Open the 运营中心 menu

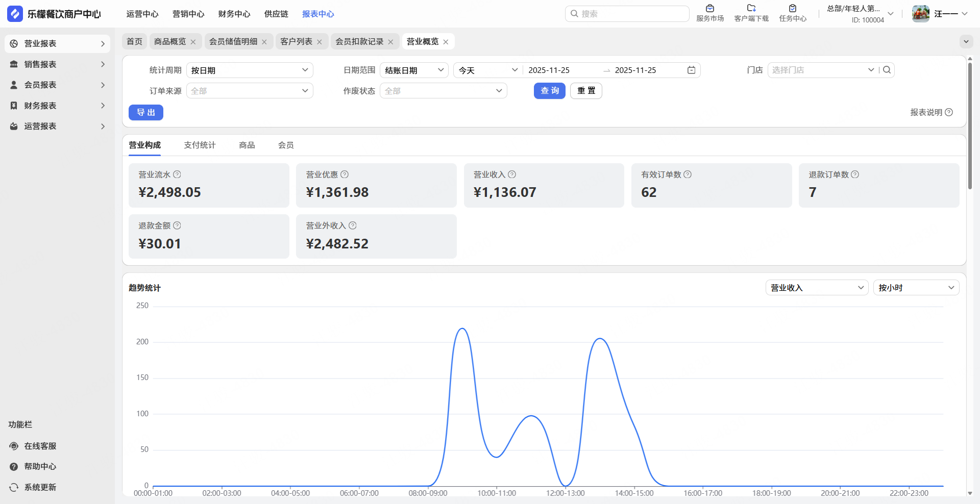click(x=142, y=14)
